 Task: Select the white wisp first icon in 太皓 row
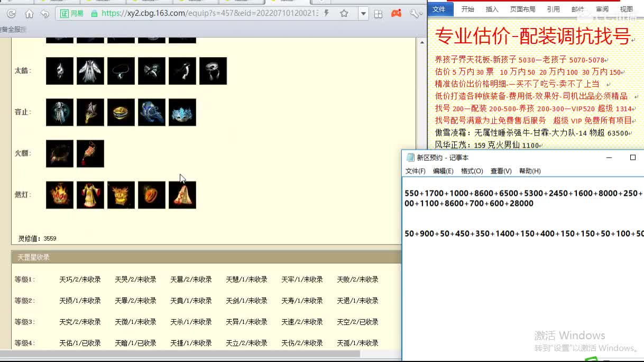tap(60, 71)
